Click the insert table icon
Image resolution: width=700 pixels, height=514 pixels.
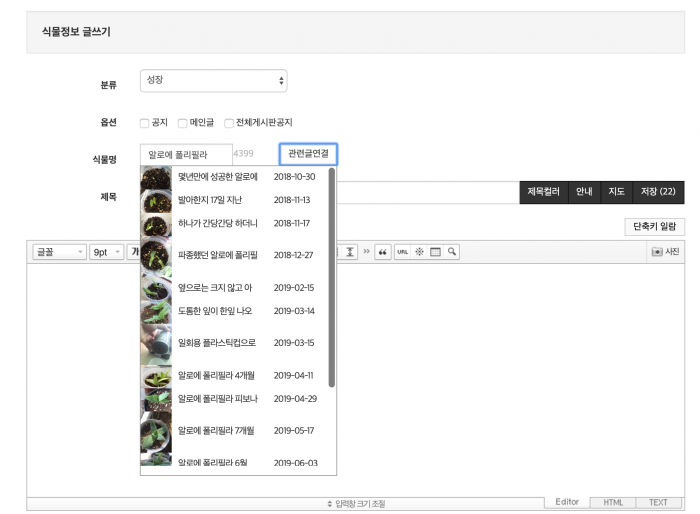(x=435, y=252)
